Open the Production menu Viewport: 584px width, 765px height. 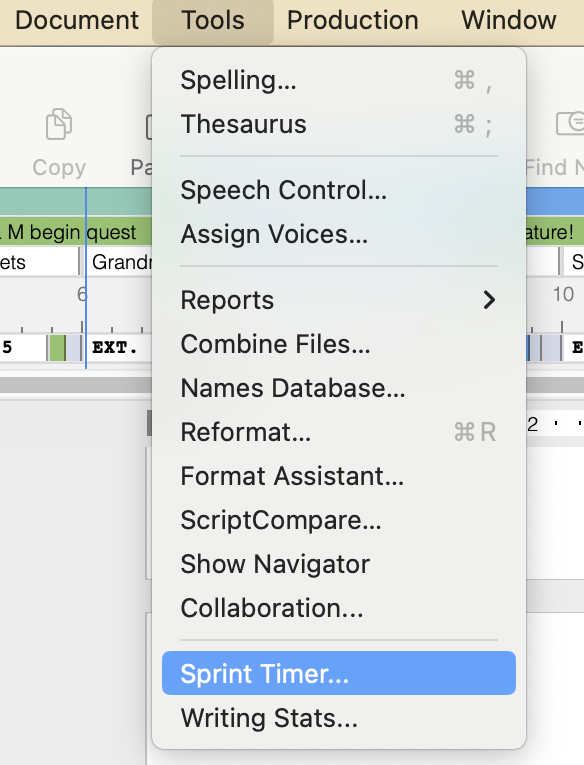[x=353, y=20]
